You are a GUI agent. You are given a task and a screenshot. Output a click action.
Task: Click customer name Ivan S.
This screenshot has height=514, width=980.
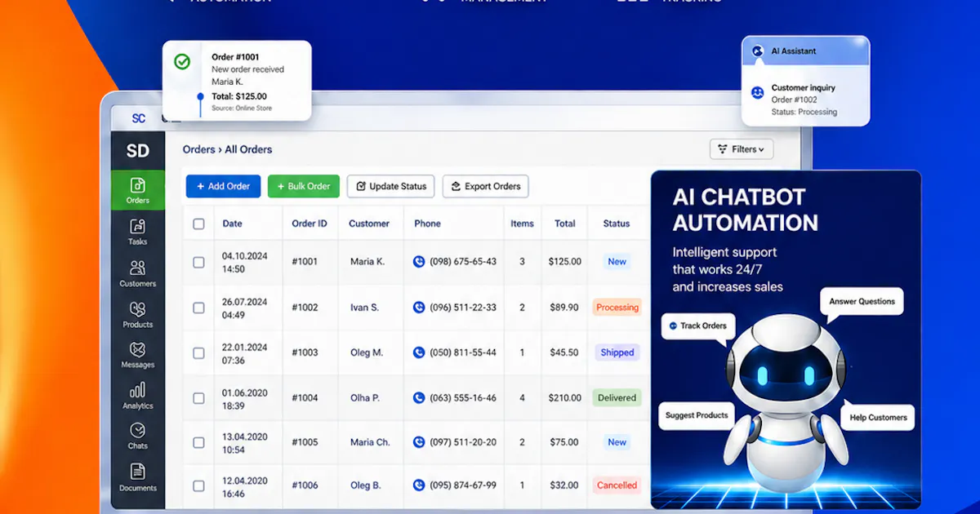tap(364, 308)
